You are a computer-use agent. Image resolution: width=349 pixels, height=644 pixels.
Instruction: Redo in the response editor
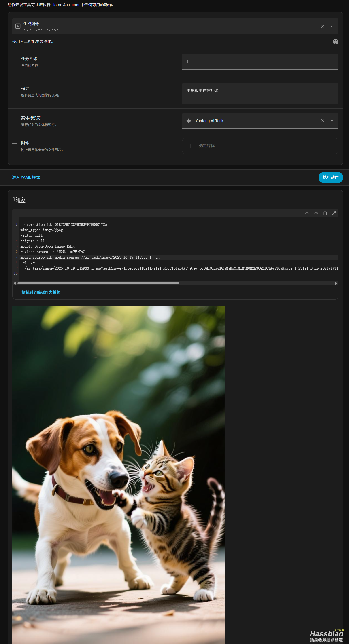316,213
